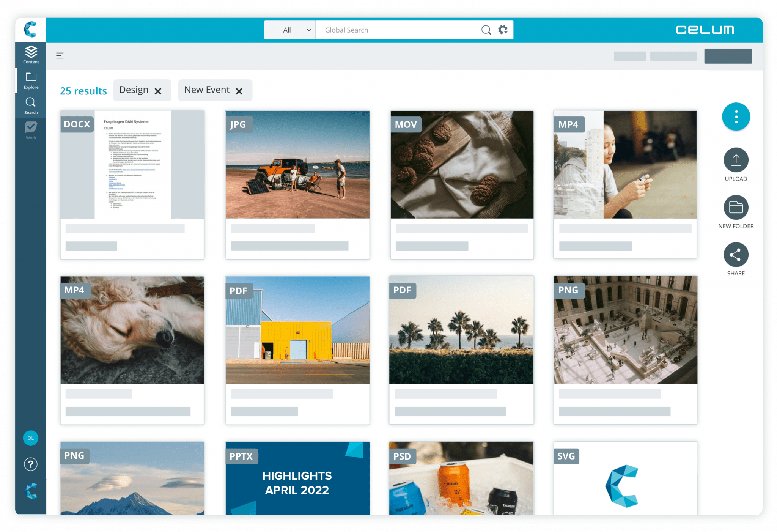Open the Search section in the sidebar
The width and height of the screenshot is (777, 532).
tap(31, 105)
